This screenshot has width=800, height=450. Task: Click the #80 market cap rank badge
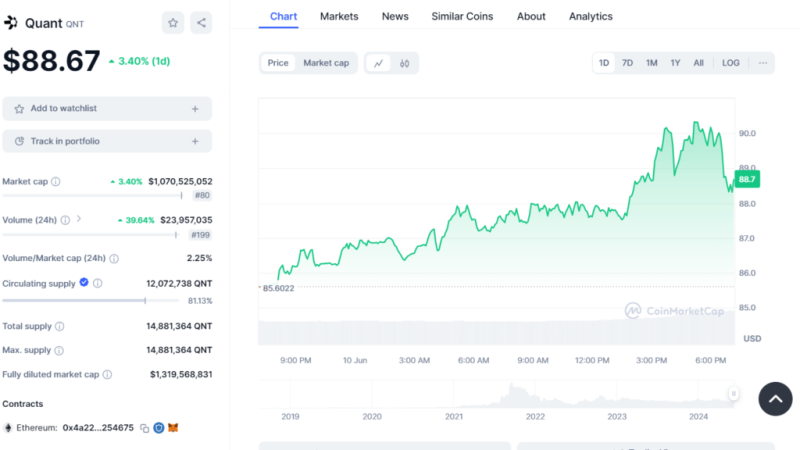tap(202, 195)
